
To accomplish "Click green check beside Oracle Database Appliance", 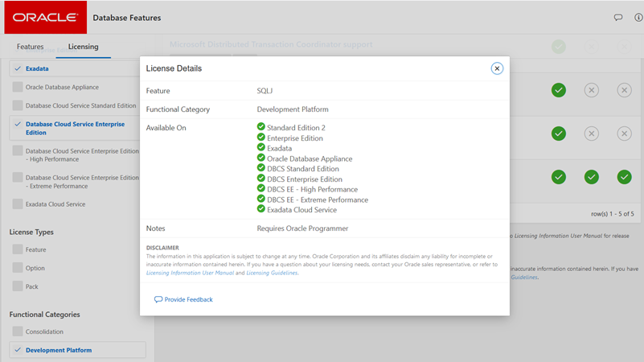I will [261, 158].
